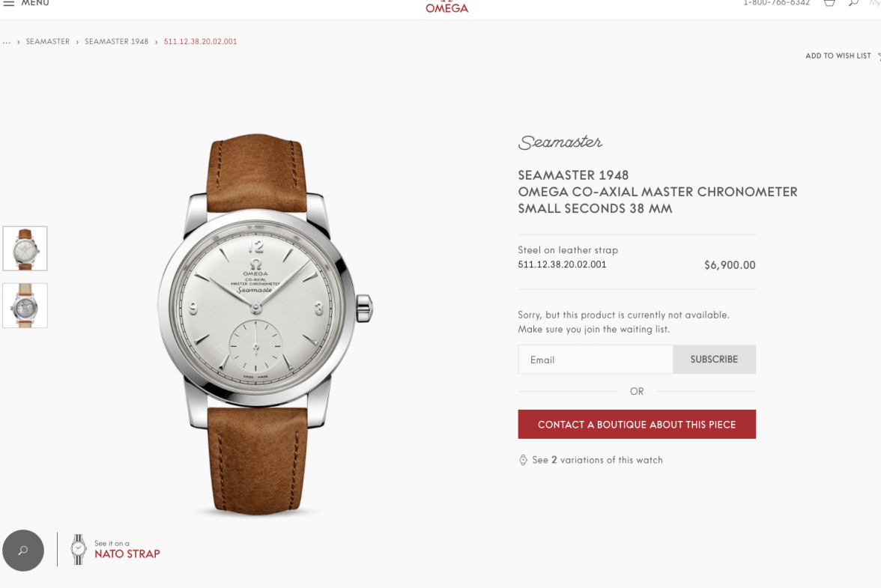Image resolution: width=881 pixels, height=588 pixels.
Task: Click watch icon beside variations text
Action: (x=523, y=460)
